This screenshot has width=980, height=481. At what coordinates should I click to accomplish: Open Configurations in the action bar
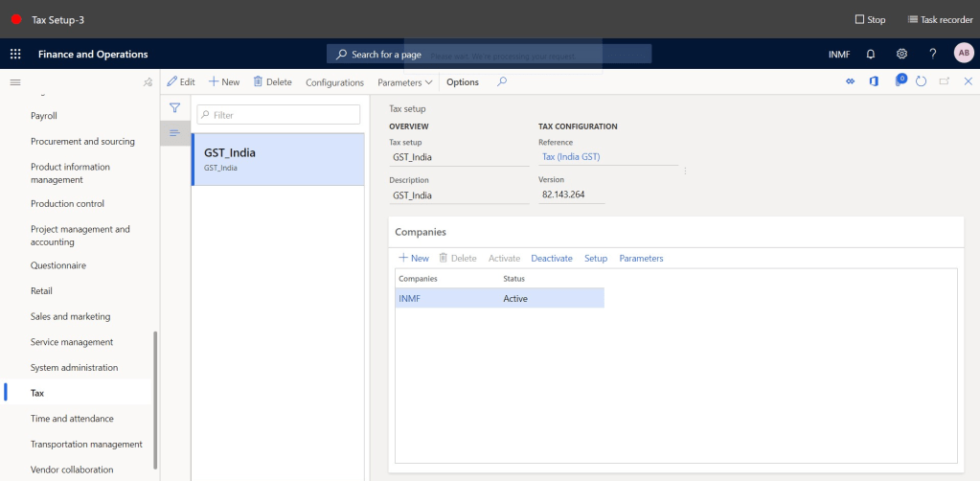click(334, 82)
